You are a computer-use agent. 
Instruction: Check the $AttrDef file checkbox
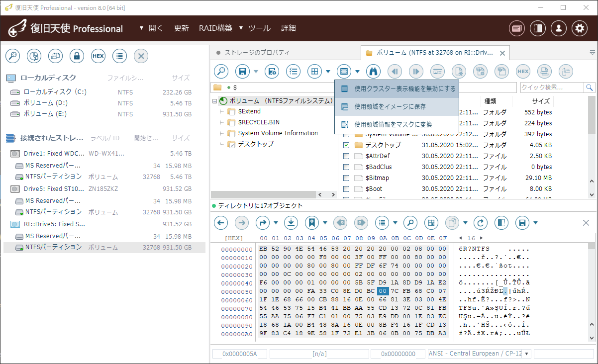346,156
